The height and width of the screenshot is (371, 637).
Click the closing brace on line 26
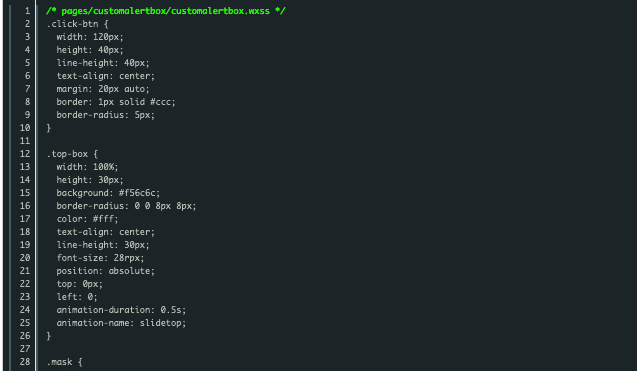point(49,336)
